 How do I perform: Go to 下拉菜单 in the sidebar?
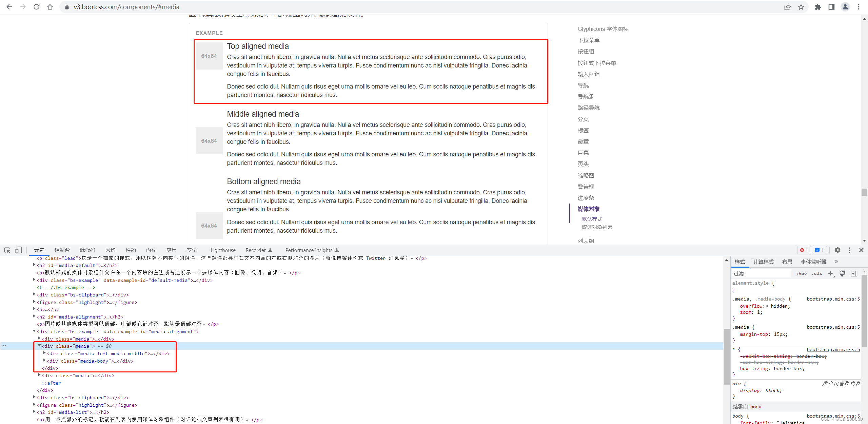point(589,40)
